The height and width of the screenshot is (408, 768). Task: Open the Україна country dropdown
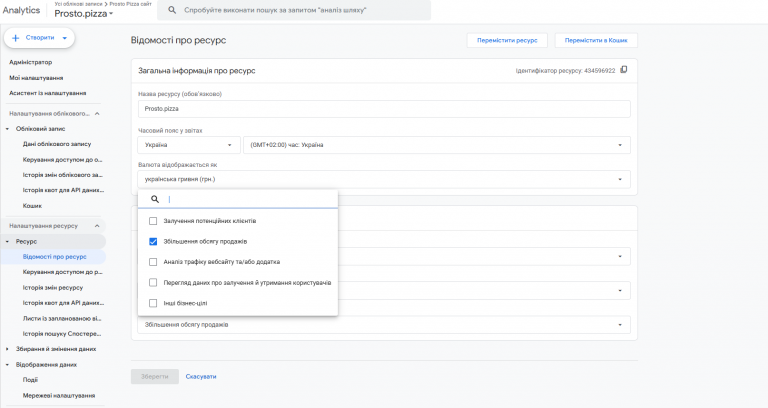tap(189, 145)
